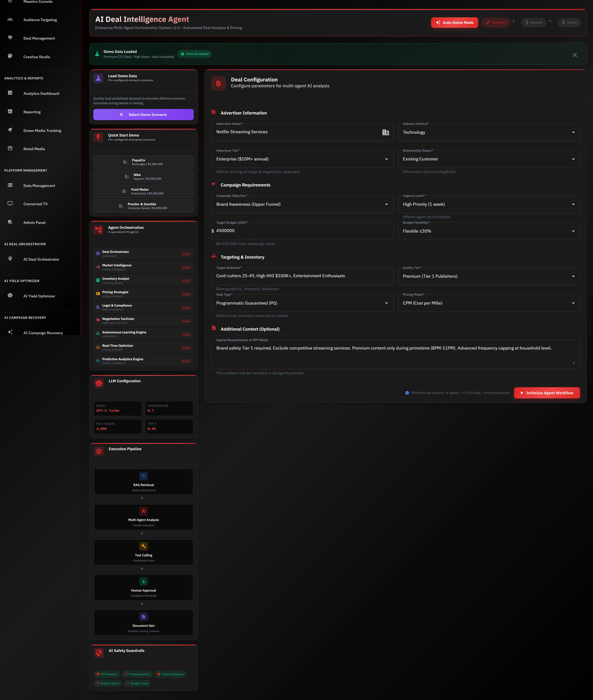This screenshot has width=593, height=700.
Task: Select the Human Approval stage icon
Action: (144, 581)
